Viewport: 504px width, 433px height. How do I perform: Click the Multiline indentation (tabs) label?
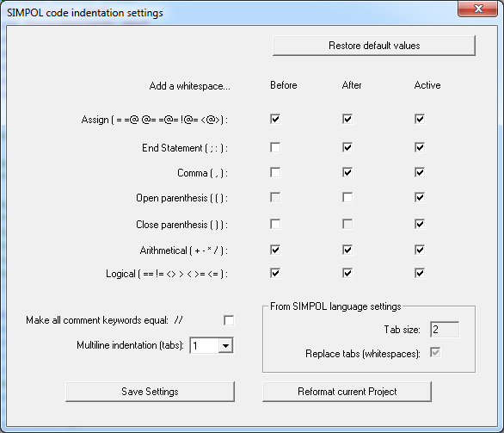130,345
